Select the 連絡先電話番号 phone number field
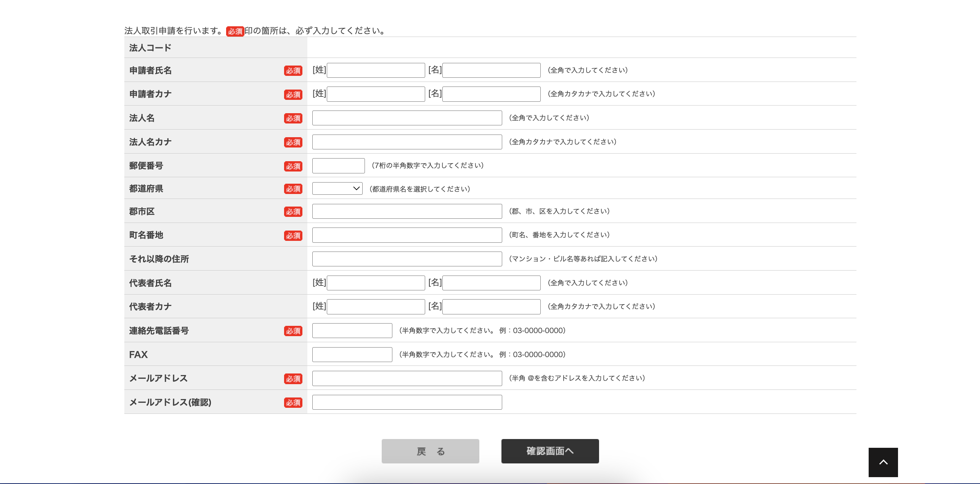This screenshot has width=980, height=484. (352, 330)
